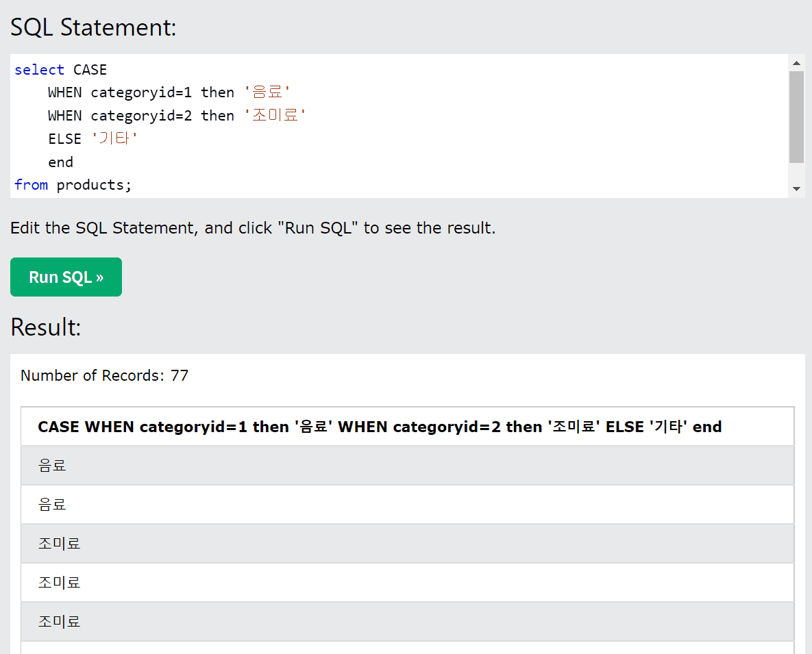The height and width of the screenshot is (654, 812).
Task: Click the 'Edit the SQL Statement' instruction text
Action: tap(253, 227)
